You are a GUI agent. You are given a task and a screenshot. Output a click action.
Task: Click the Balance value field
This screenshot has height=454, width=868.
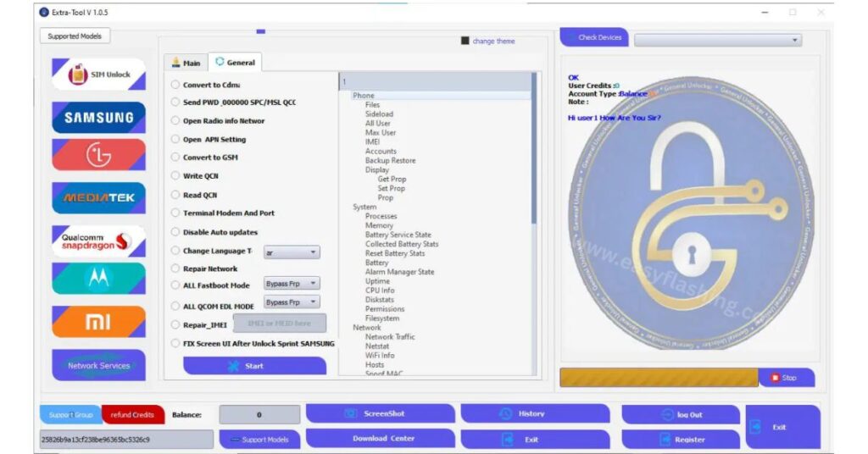[259, 415]
